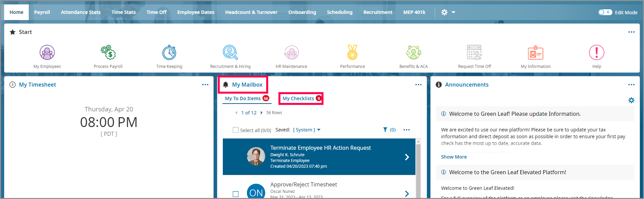This screenshot has height=199, width=644.
Task: Click the My Mailbox bell icon
Action: (x=226, y=85)
